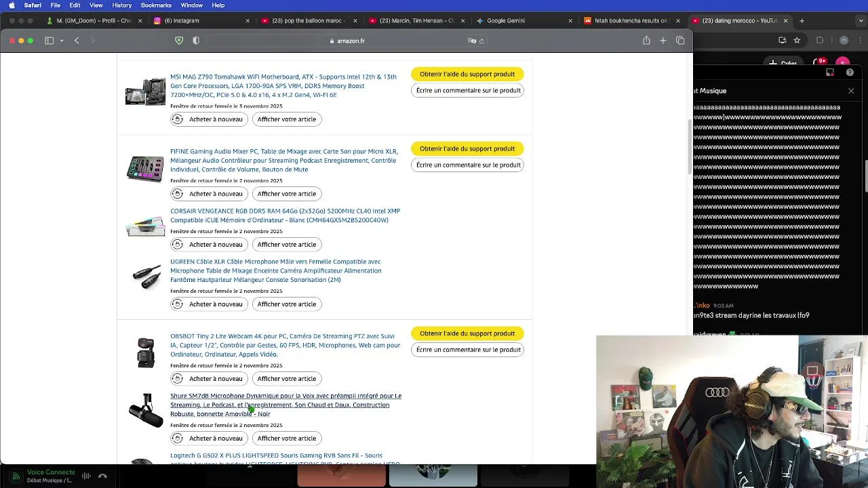Open the View menu
The width and height of the screenshot is (868, 488).
pyautogui.click(x=96, y=5)
